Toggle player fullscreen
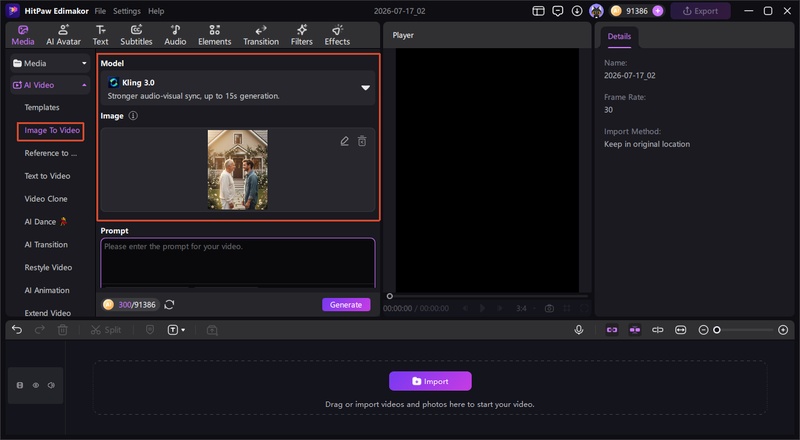Image resolution: width=800 pixels, height=440 pixels. click(584, 308)
